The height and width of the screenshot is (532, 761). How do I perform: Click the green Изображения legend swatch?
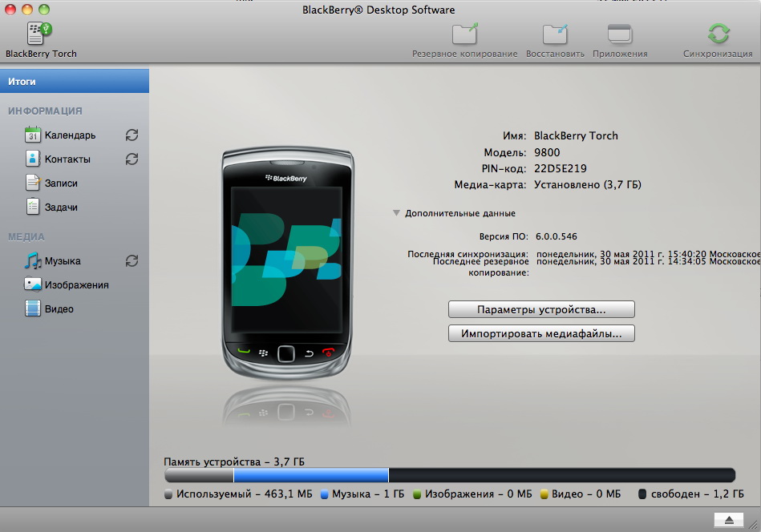[x=417, y=494]
